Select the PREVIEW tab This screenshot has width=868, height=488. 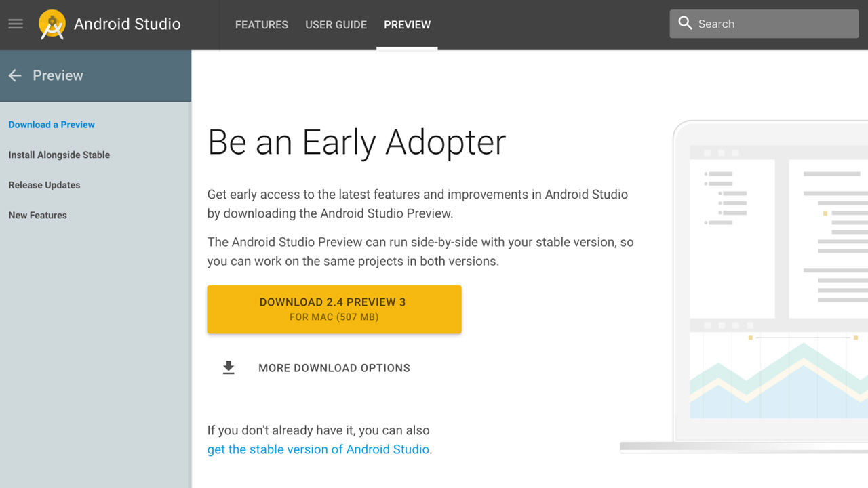[407, 24]
